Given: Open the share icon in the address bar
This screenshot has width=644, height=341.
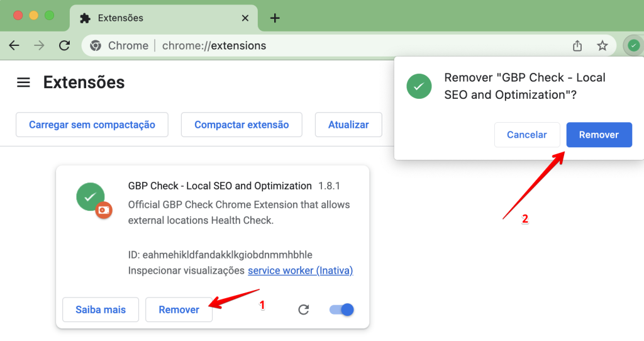Looking at the screenshot, I should coord(577,45).
